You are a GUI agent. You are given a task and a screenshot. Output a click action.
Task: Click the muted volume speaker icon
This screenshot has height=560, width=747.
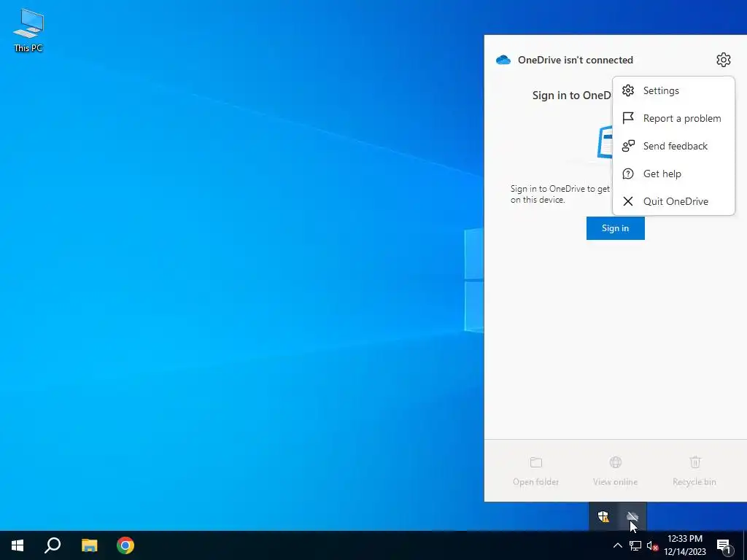click(652, 545)
